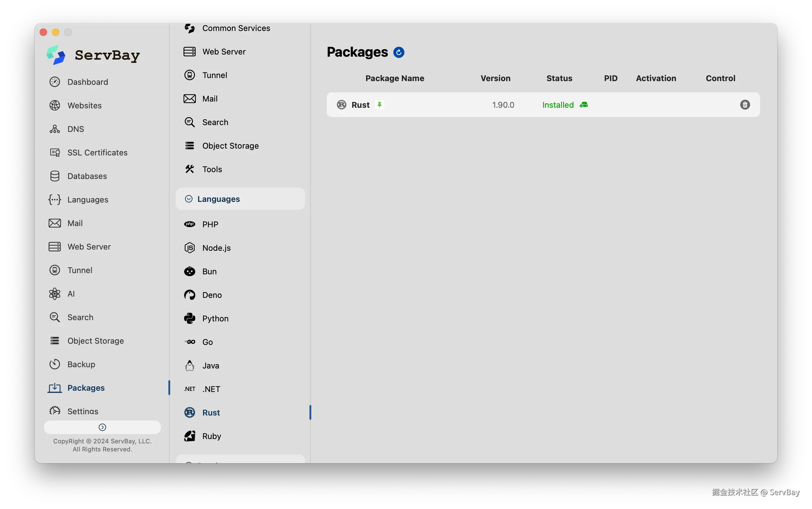Click the Rust package name in table
The height and width of the screenshot is (509, 812).
pyautogui.click(x=360, y=105)
